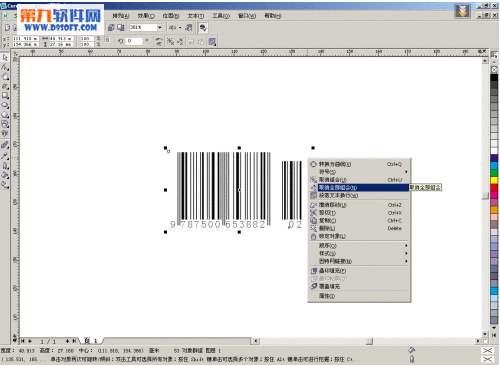Toggle the snap button beside zoom level
Screen dimensions: 500x366
click(172, 27)
